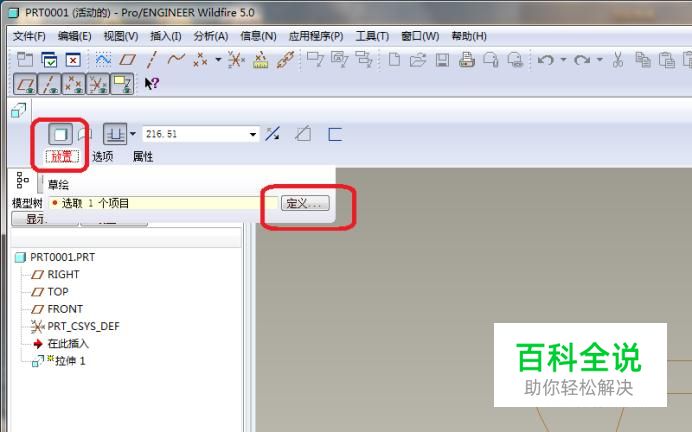Click the reference chain link icon
Viewport: 692px width, 432px height.
click(x=285, y=60)
